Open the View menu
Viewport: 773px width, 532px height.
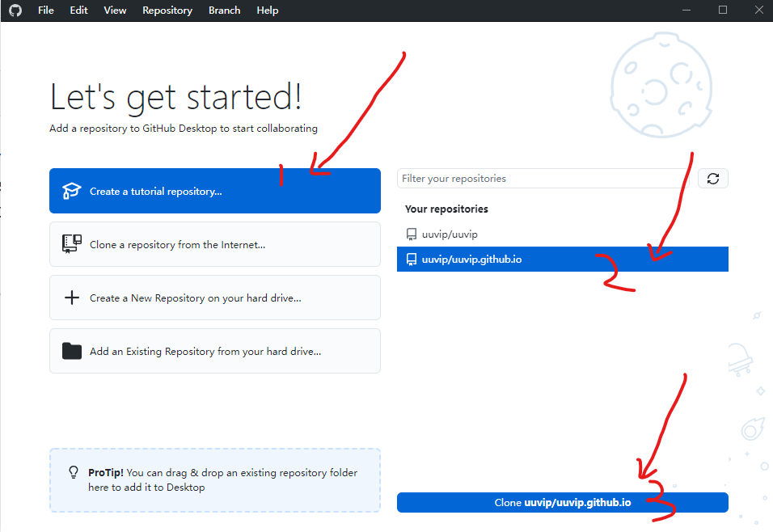pos(115,11)
